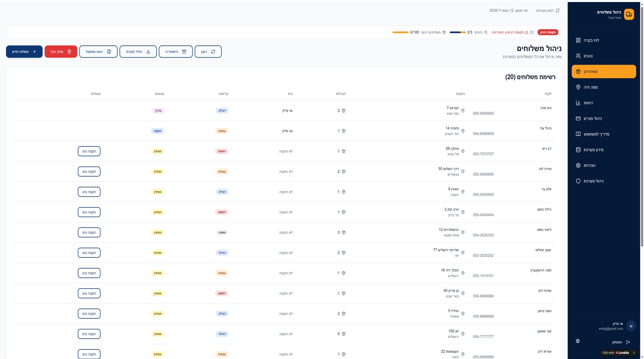Click the system refresh icon in header
Image resolution: width=644 pixels, height=359 pixels.
pyautogui.click(x=557, y=11)
